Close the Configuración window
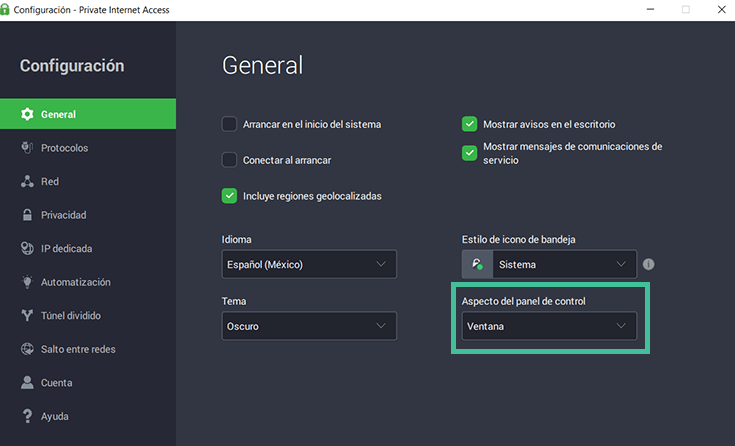The width and height of the screenshot is (735, 446). click(x=721, y=9)
